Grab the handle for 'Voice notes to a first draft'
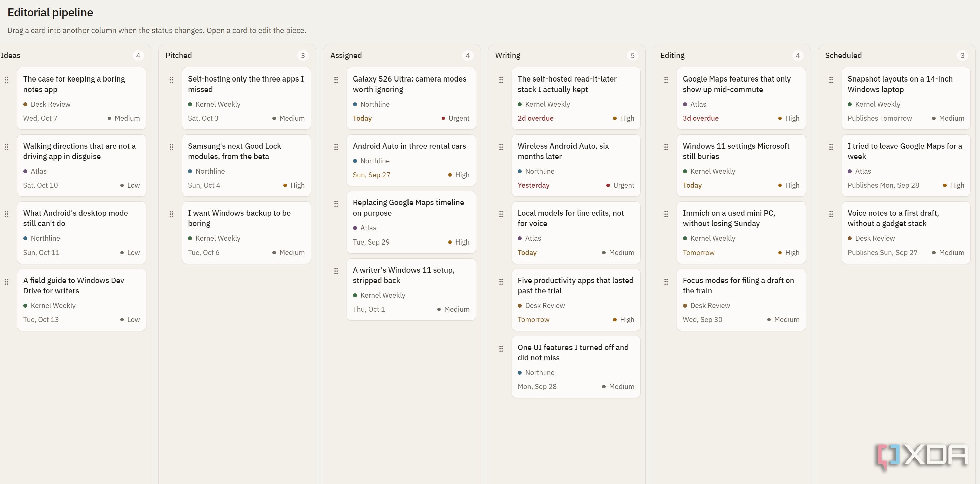Viewport: 980px width, 484px height. pyautogui.click(x=831, y=214)
